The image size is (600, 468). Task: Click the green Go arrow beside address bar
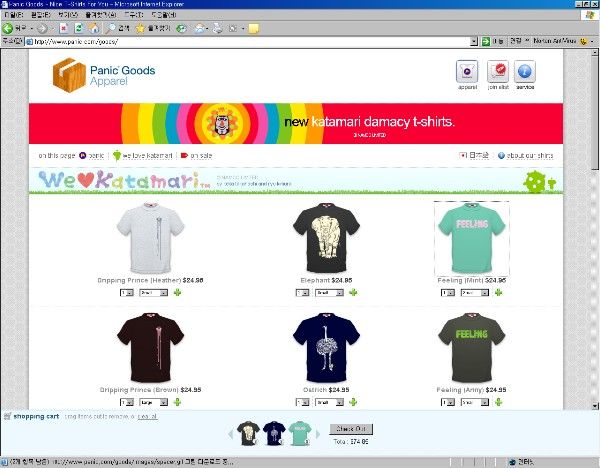[x=486, y=41]
